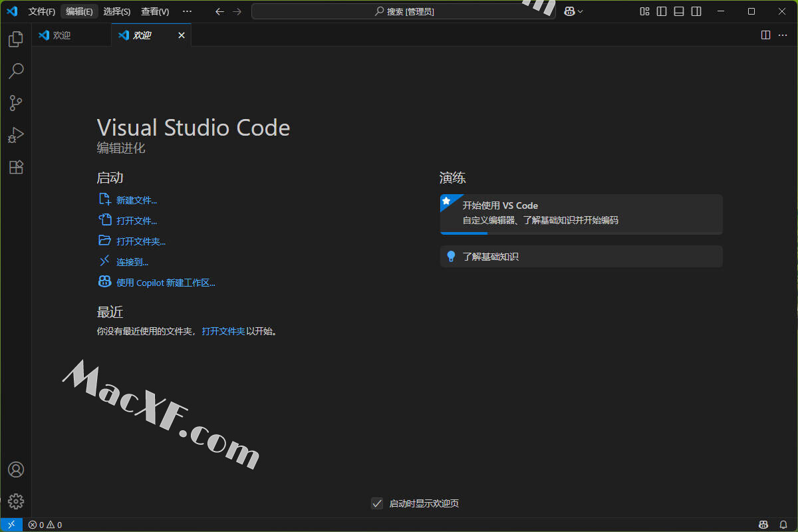Click the 打开文件夹 link under 最近
This screenshot has height=532, width=798.
[x=223, y=331]
